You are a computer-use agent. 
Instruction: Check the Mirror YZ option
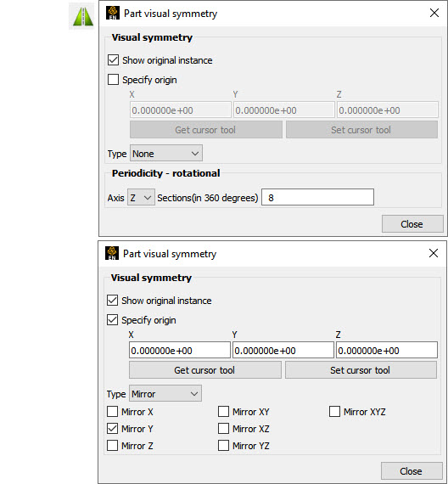[x=223, y=446]
